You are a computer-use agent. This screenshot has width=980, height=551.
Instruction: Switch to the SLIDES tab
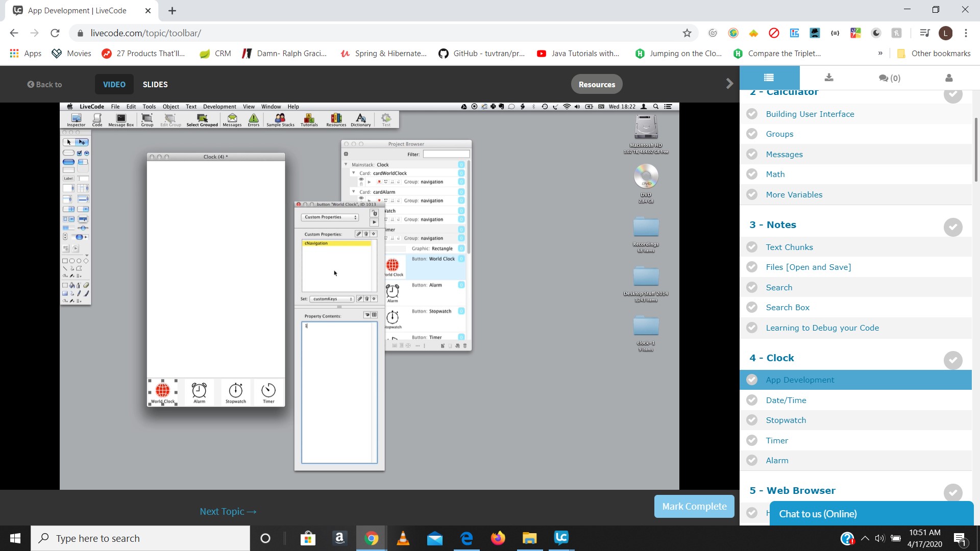pos(155,84)
